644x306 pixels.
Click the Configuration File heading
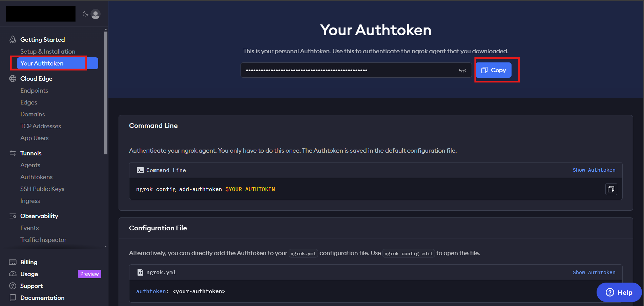pos(158,228)
